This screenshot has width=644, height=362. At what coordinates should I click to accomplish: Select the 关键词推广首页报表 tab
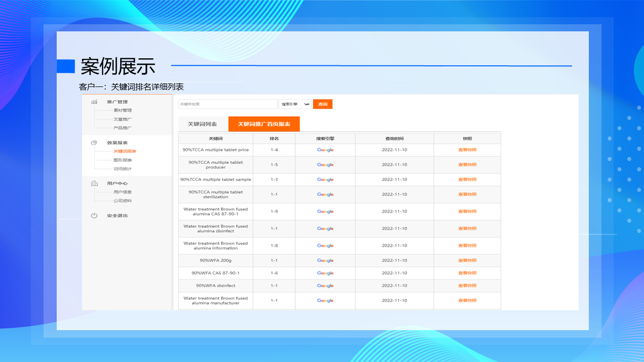click(264, 124)
